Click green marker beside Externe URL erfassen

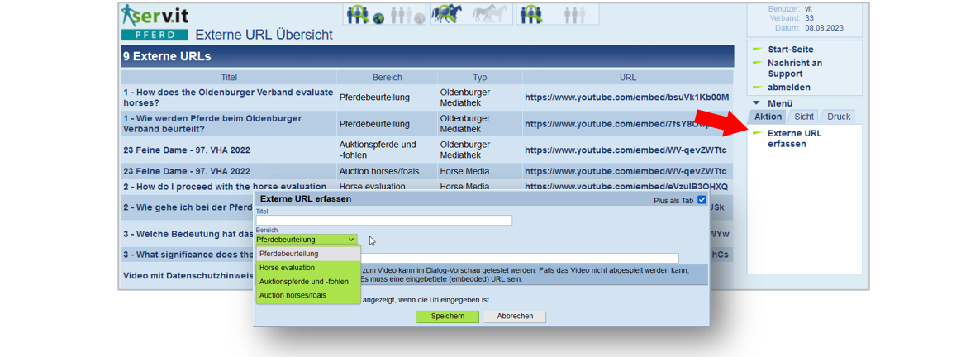pos(757,133)
